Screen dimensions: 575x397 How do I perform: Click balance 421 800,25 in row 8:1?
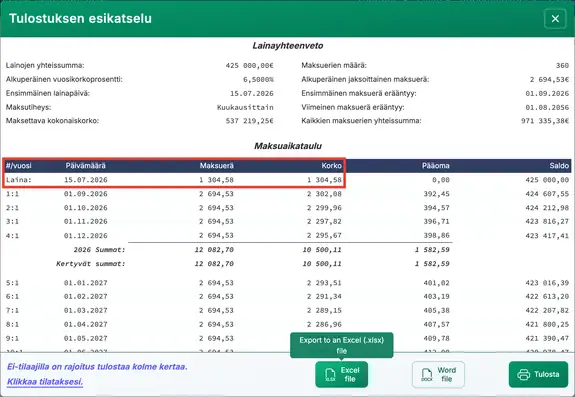point(547,324)
